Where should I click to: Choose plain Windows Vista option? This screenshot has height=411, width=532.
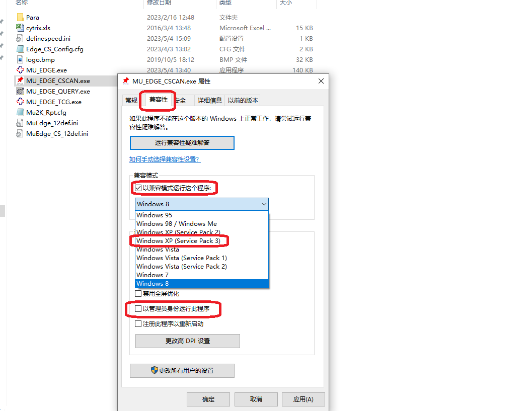pyautogui.click(x=202, y=250)
